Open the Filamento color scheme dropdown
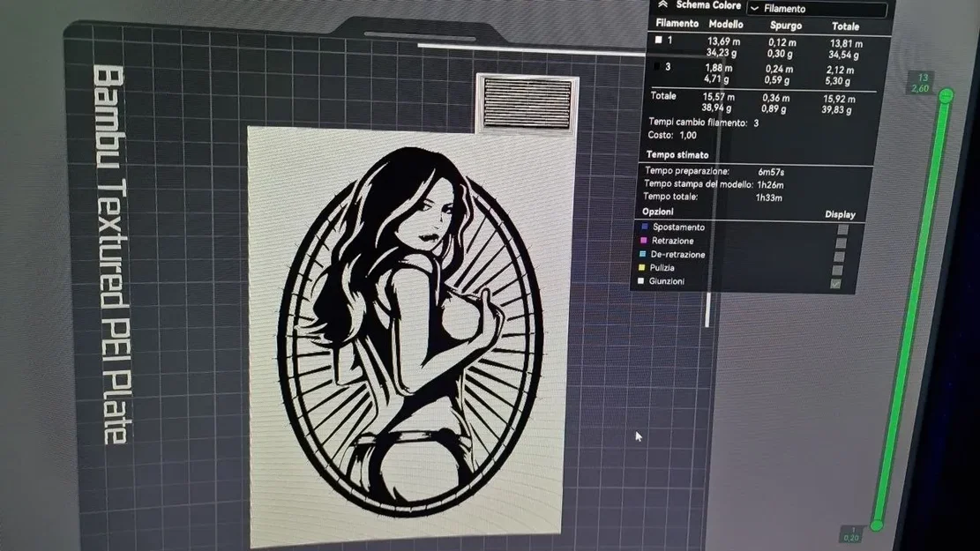Image resolution: width=980 pixels, height=551 pixels. (818, 9)
